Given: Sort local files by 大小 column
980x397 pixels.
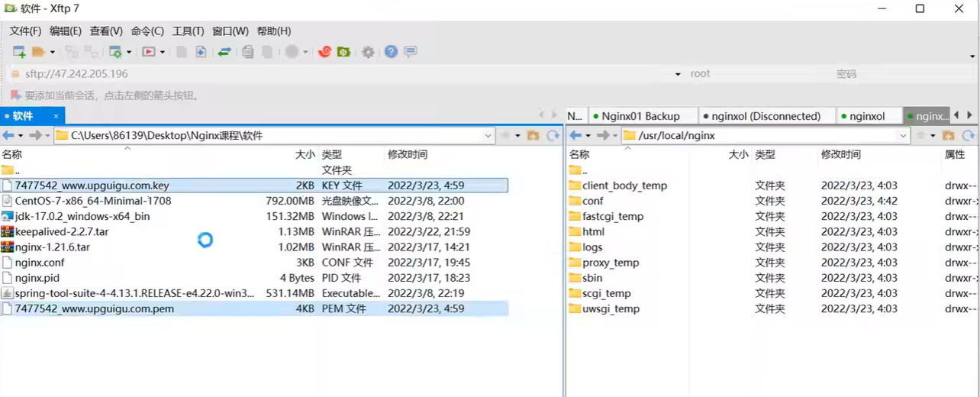Looking at the screenshot, I should point(305,154).
